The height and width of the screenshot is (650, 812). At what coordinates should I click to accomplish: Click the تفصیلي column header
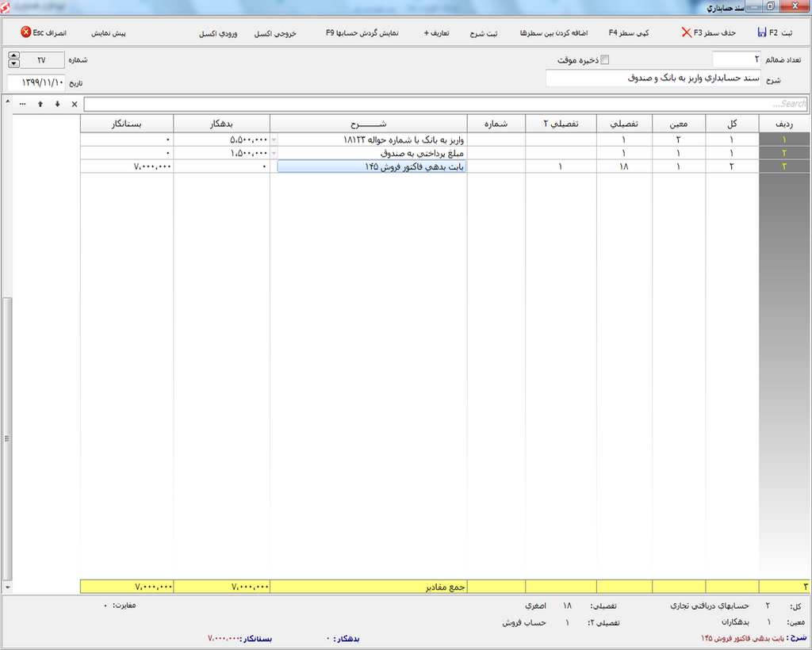coord(624,124)
